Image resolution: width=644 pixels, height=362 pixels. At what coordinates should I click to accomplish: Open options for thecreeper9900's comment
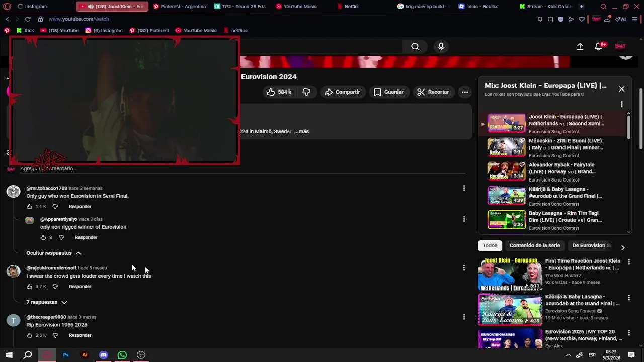coord(464,317)
